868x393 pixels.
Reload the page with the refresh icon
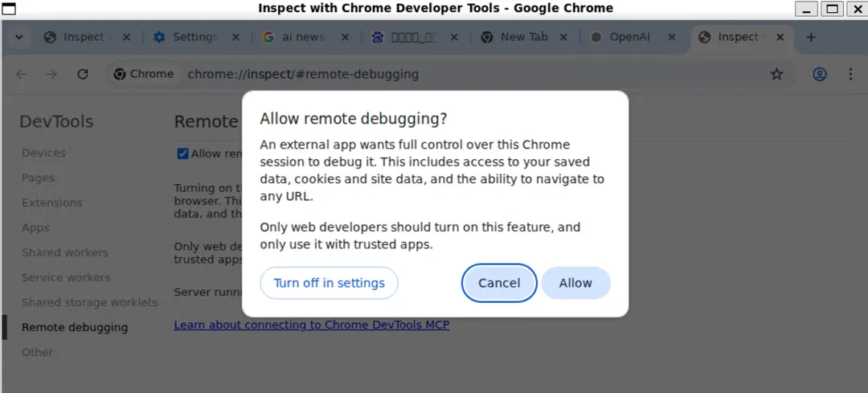click(83, 74)
